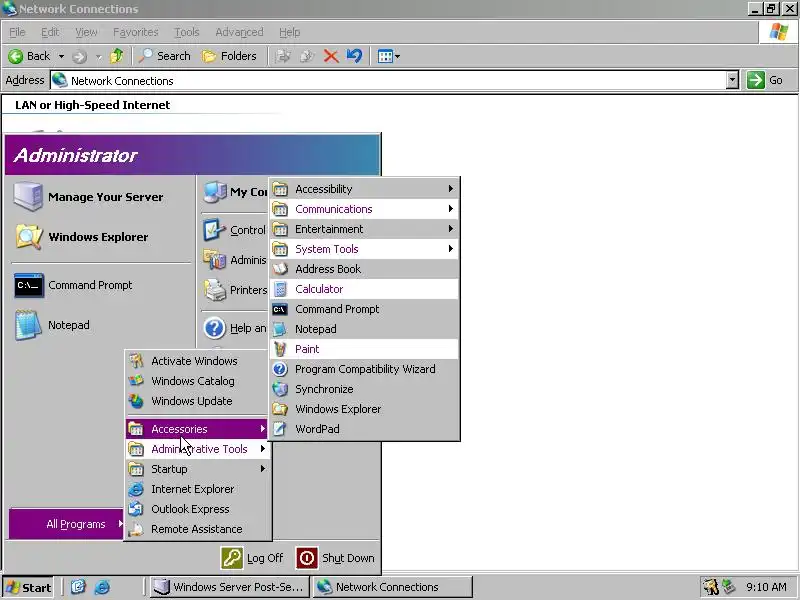800x600 pixels.
Task: Click the Outlook Express icon
Action: click(x=136, y=509)
